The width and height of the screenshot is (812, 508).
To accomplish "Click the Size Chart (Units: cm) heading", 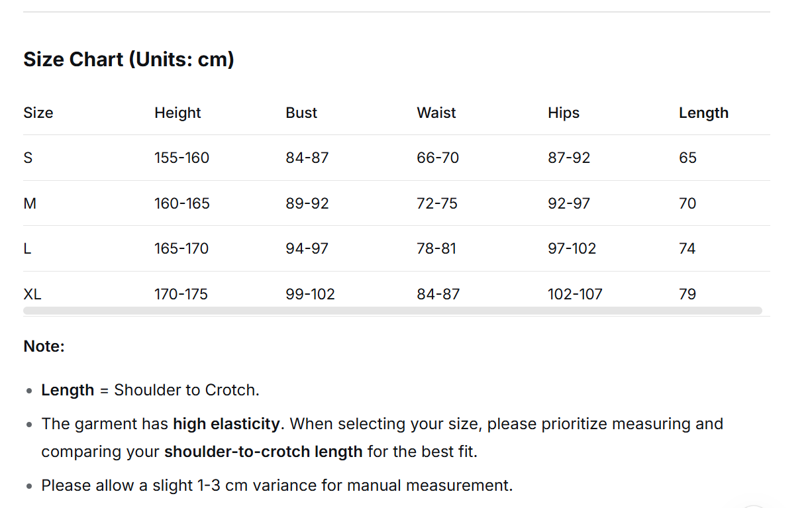I will click(x=128, y=60).
